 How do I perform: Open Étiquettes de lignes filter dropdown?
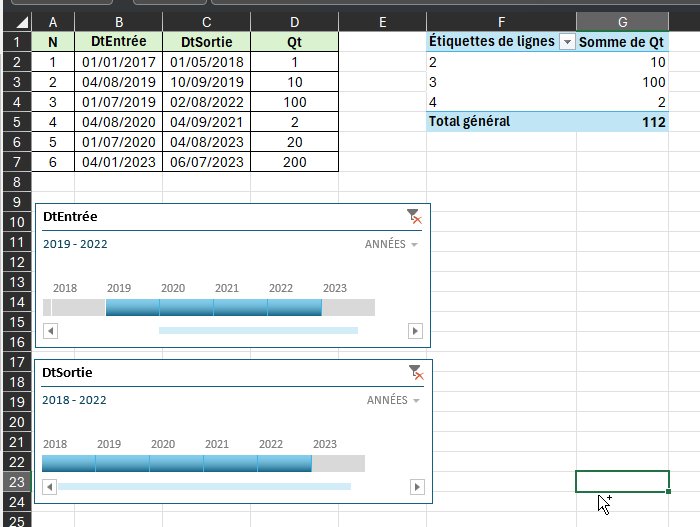(567, 42)
